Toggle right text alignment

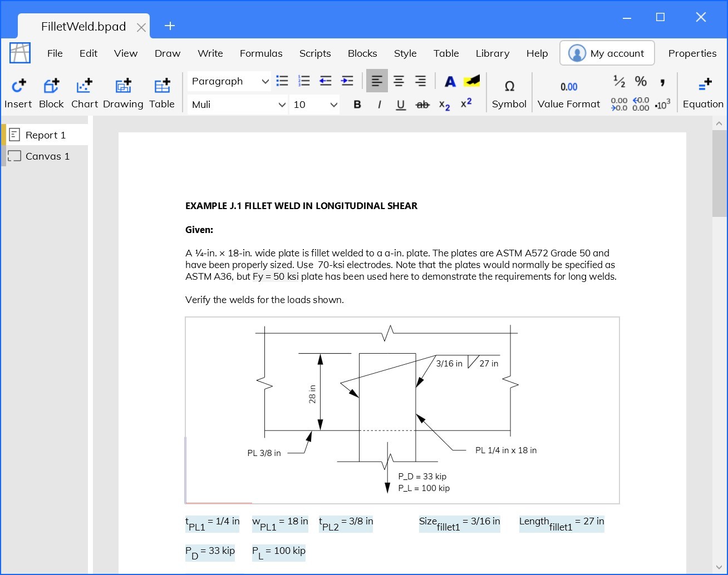click(420, 81)
